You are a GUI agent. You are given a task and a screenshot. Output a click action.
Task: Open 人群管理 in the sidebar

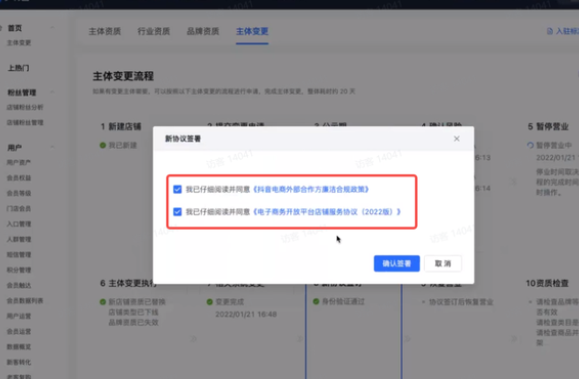[x=19, y=239]
